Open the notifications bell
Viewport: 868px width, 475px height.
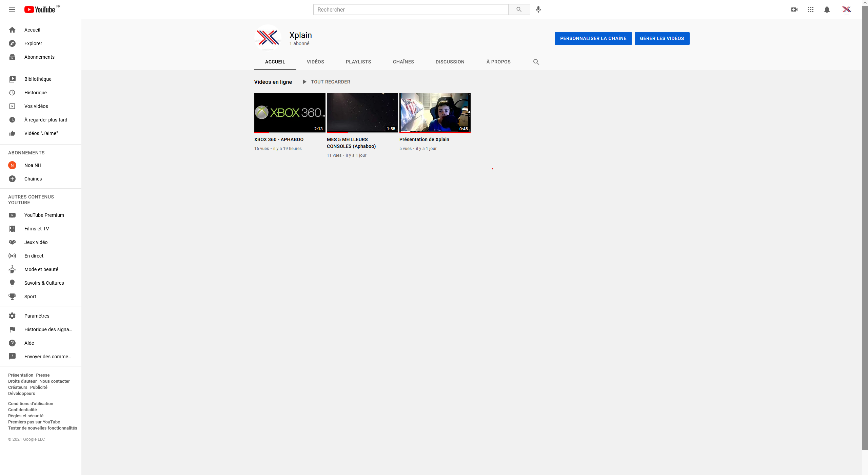827,9
